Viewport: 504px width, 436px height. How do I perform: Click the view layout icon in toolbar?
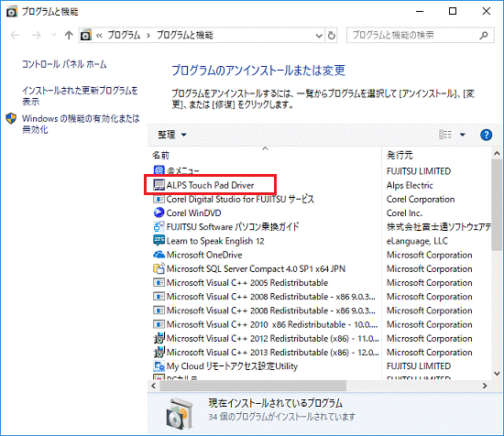click(445, 135)
